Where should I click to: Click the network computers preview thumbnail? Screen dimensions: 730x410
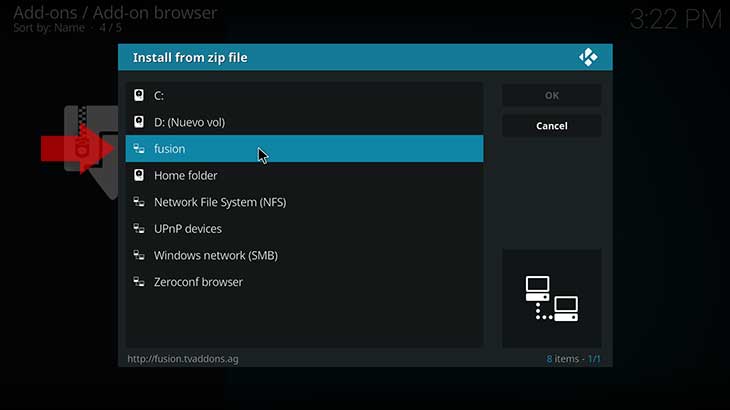(552, 298)
